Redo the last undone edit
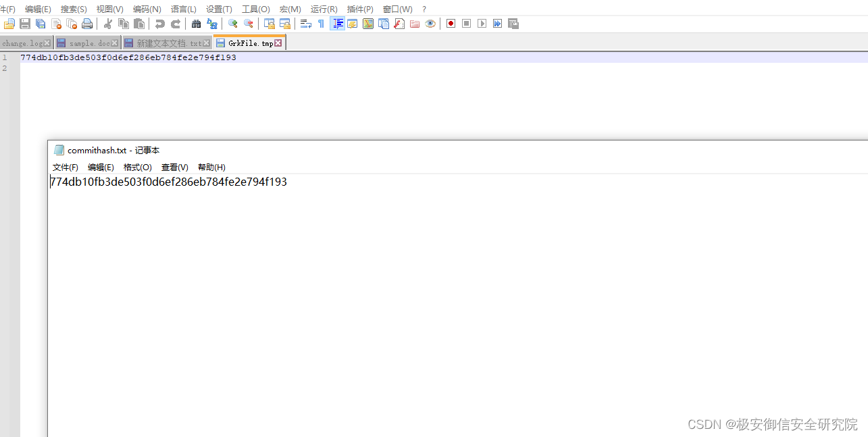868x437 pixels. tap(176, 24)
